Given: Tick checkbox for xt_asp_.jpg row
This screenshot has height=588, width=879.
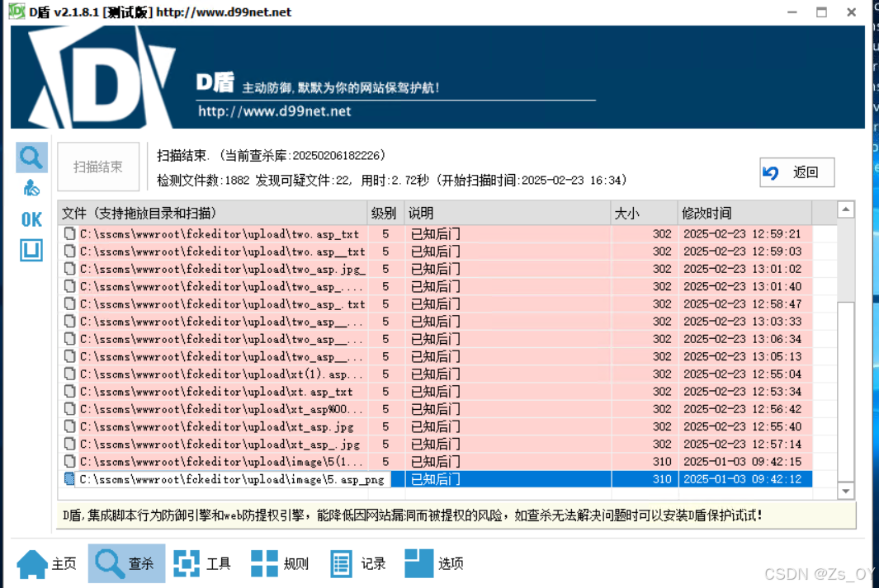Looking at the screenshot, I should [69, 444].
